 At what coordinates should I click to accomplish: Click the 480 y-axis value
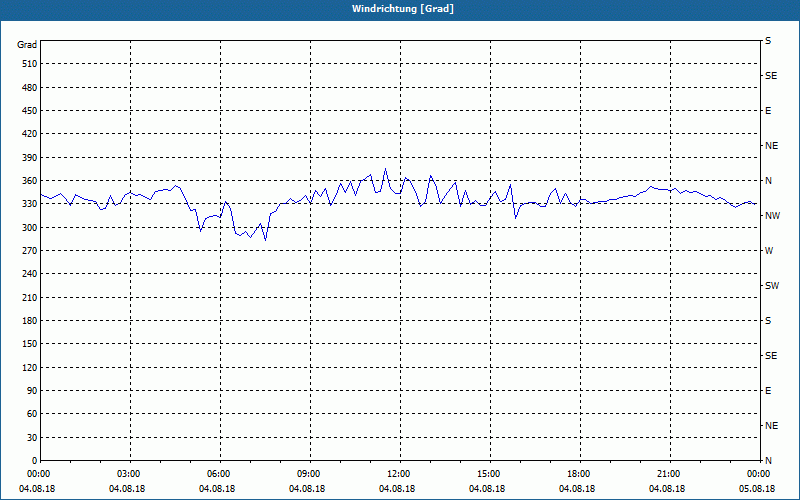(x=29, y=88)
